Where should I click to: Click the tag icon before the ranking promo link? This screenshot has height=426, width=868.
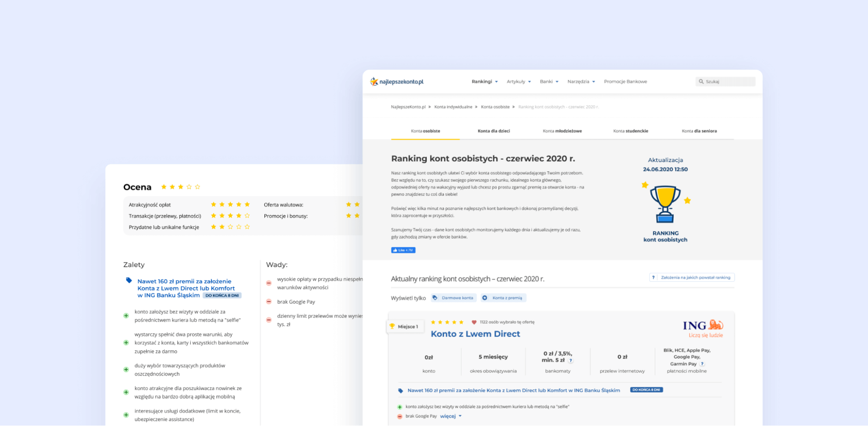point(401,391)
